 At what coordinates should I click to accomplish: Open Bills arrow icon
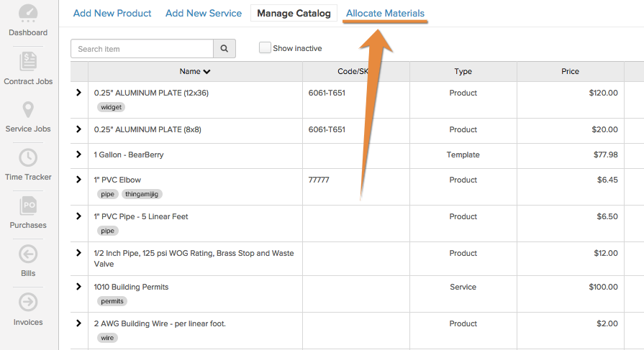pos(28,254)
